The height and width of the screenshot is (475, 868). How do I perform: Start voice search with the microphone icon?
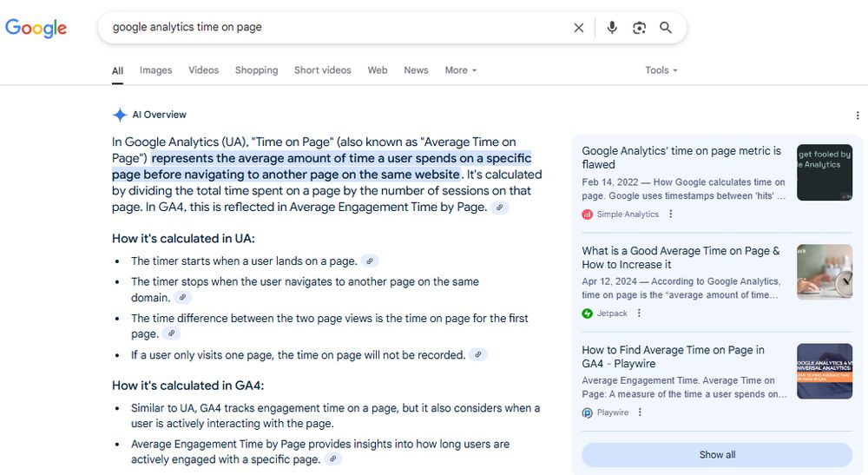pyautogui.click(x=612, y=28)
